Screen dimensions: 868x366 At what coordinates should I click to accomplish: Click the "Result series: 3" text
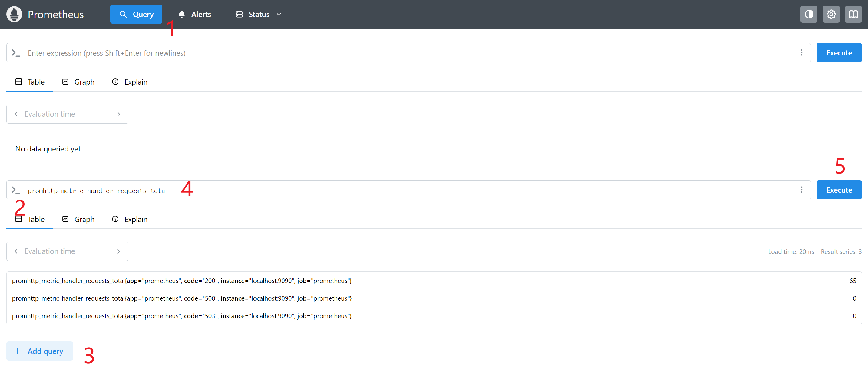pyautogui.click(x=841, y=252)
